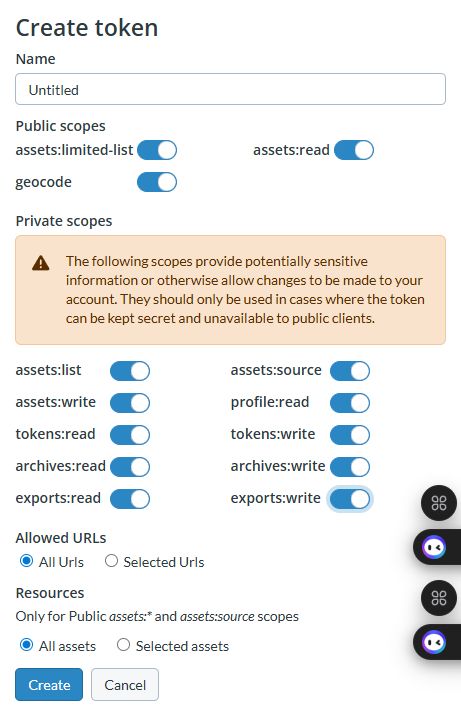Toggle the exports:write scope switch

point(350,499)
